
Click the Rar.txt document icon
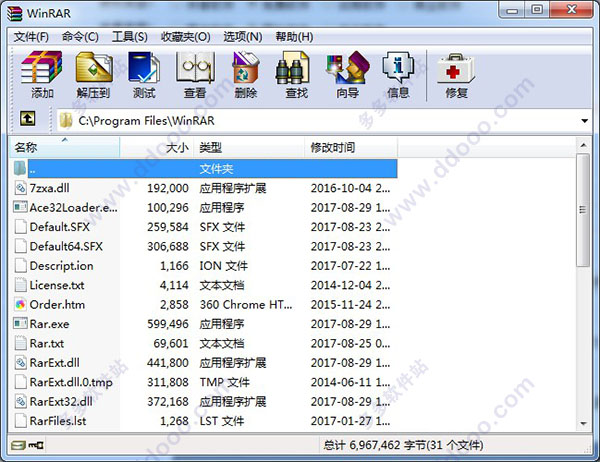click(20, 343)
